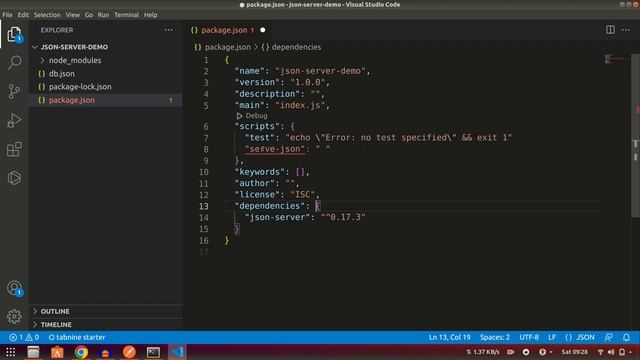Open the Run menu
Viewport: 640px width, 360px height.
103,15
